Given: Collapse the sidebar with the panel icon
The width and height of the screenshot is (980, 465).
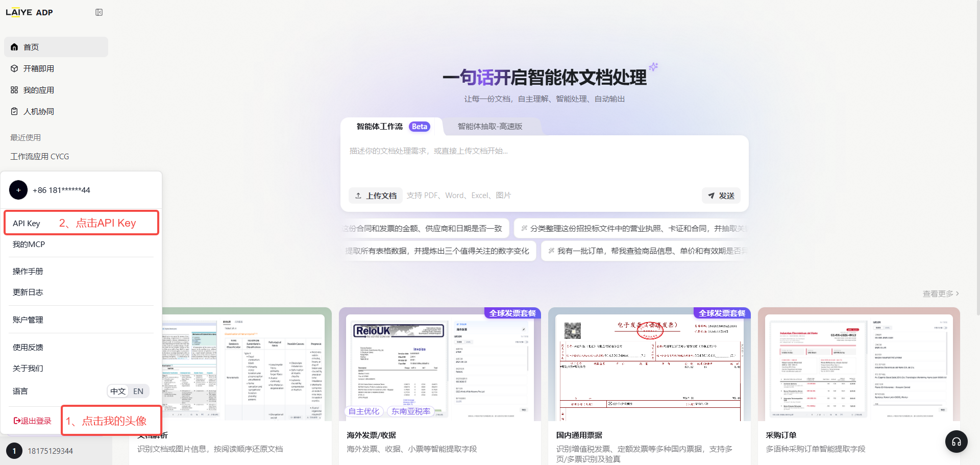Looking at the screenshot, I should click(99, 12).
